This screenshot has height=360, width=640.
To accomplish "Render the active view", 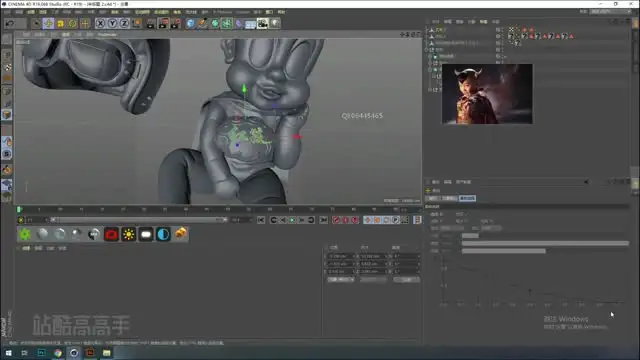I will point(151,24).
